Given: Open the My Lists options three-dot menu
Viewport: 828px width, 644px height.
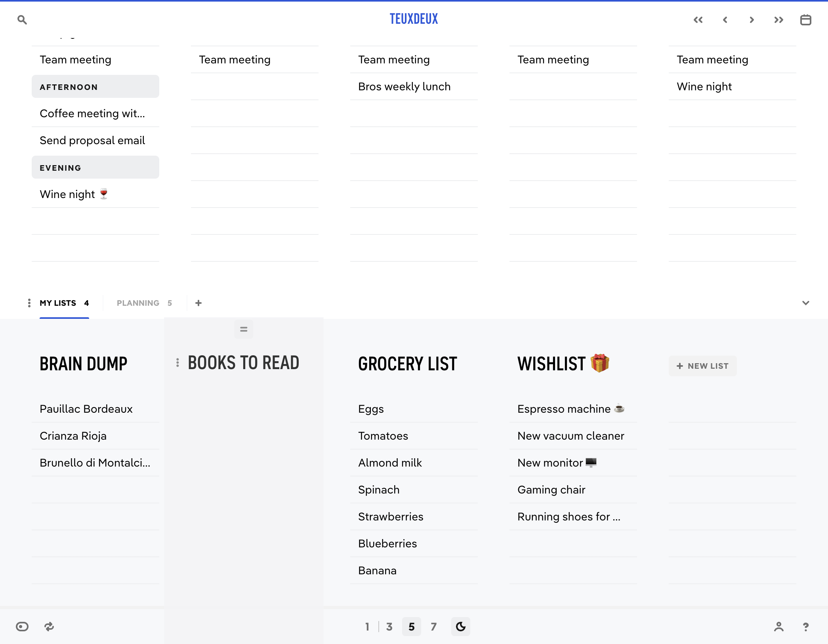Looking at the screenshot, I should click(29, 303).
